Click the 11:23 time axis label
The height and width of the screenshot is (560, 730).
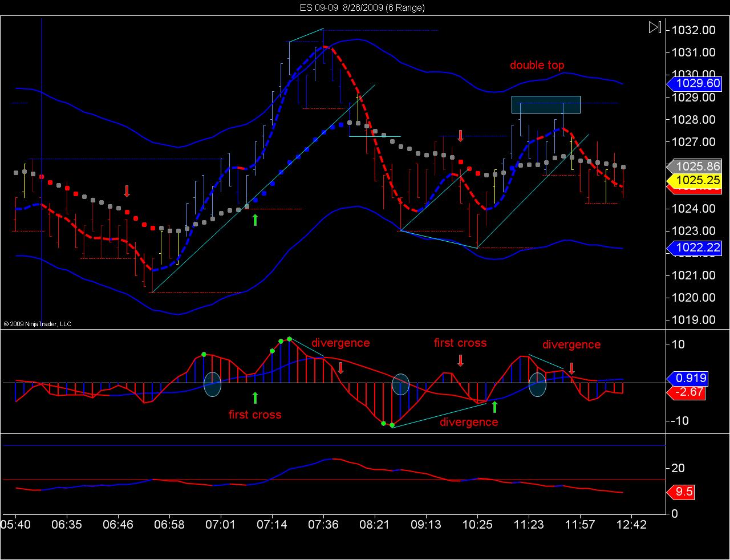pos(529,524)
